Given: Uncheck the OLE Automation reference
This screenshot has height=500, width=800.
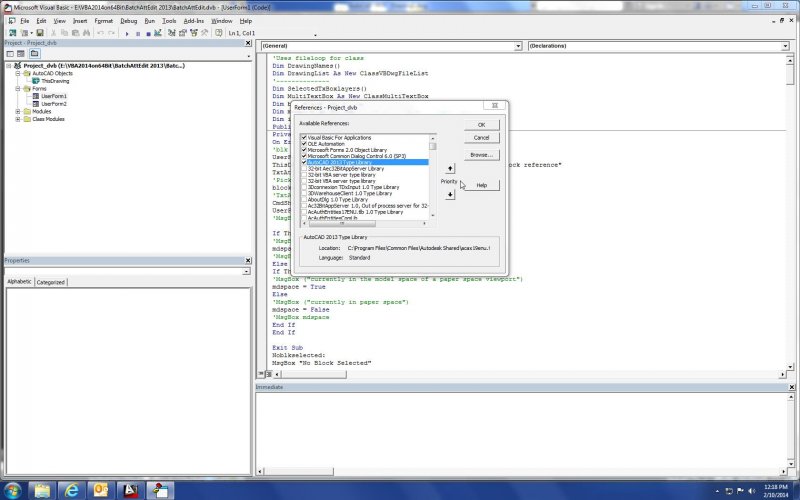Looking at the screenshot, I should (x=304, y=143).
